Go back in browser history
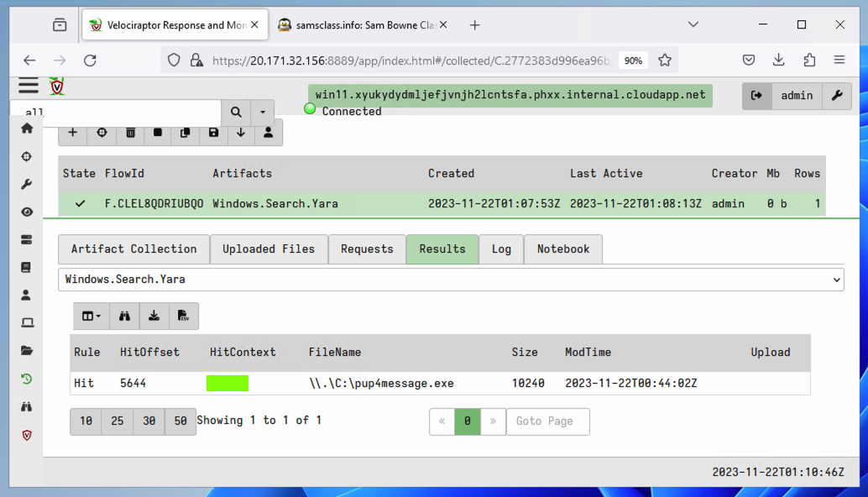The image size is (868, 497). [x=29, y=60]
